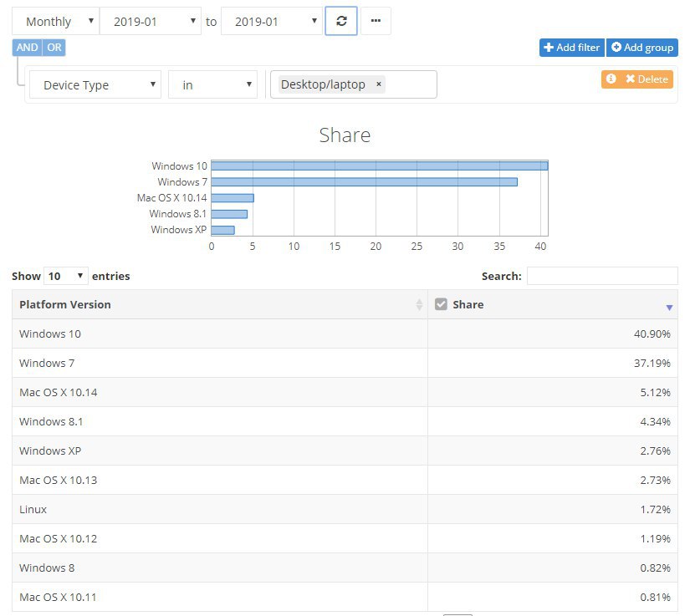Select the AND condition toggle
This screenshot has width=690, height=616.
[28, 48]
